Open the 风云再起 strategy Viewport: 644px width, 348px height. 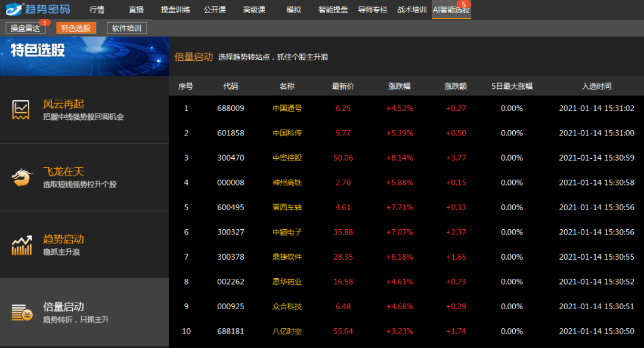(x=84, y=110)
